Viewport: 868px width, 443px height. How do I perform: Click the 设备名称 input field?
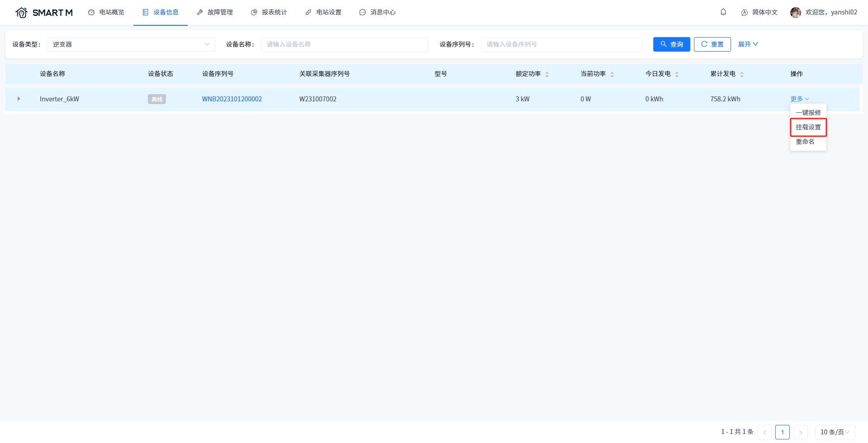point(344,44)
